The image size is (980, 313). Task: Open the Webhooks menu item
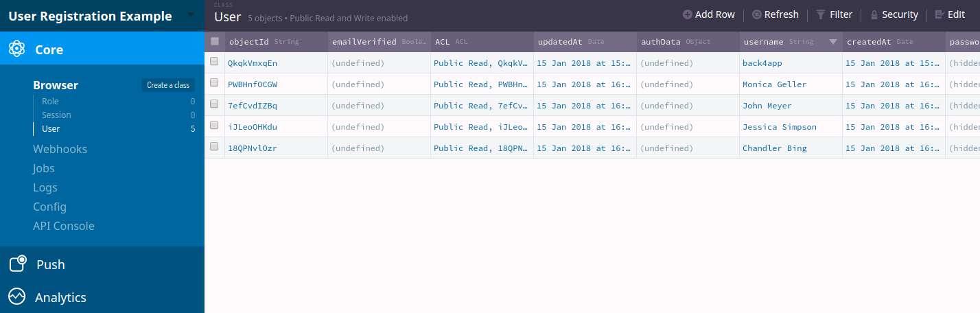tap(60, 149)
